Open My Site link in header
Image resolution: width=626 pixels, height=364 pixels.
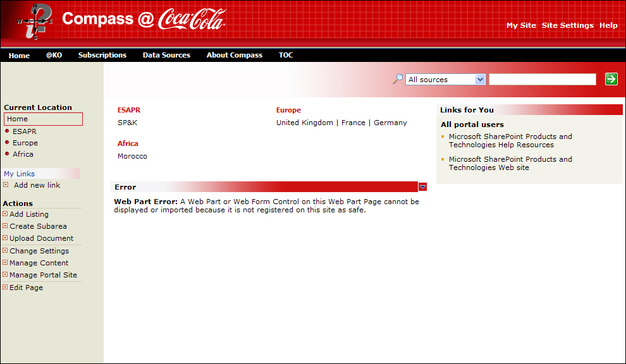pyautogui.click(x=521, y=25)
